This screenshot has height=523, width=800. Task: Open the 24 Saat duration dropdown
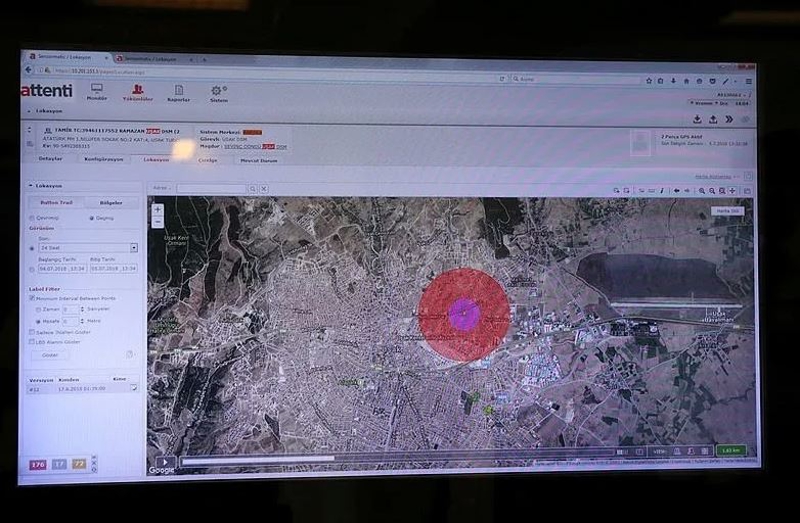(x=134, y=247)
